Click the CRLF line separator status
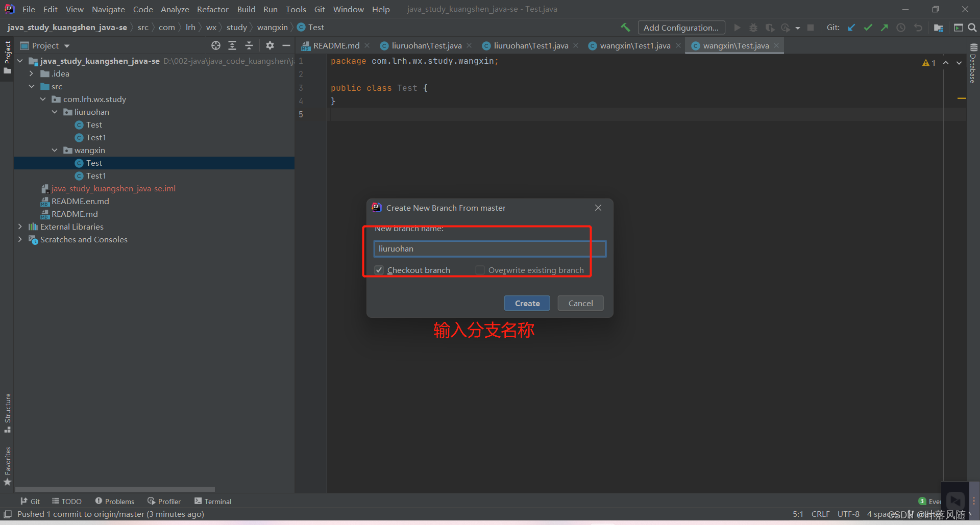This screenshot has height=525, width=980. pos(820,514)
